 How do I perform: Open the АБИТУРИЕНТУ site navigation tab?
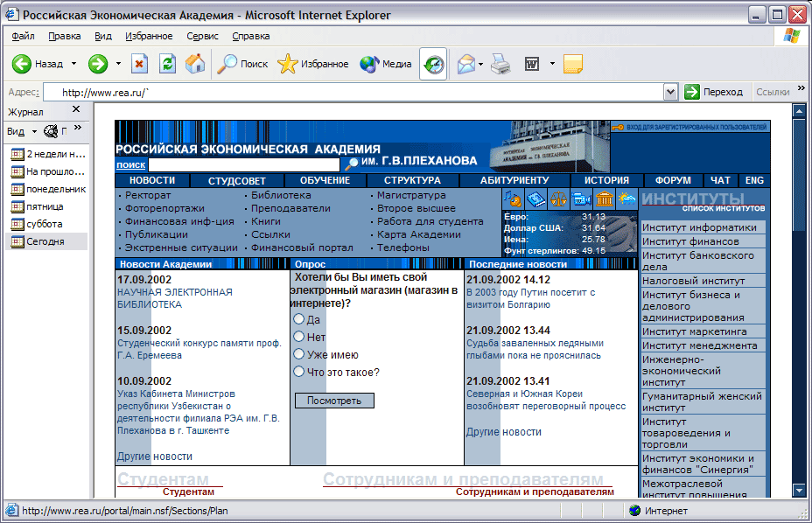tap(514, 180)
